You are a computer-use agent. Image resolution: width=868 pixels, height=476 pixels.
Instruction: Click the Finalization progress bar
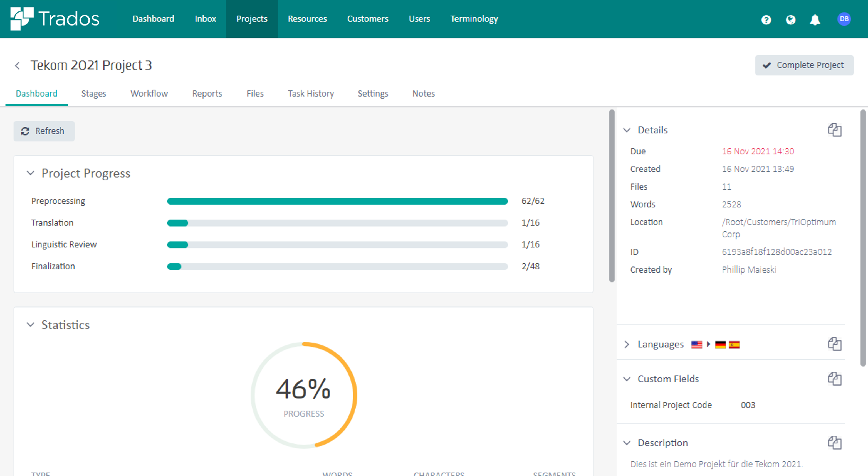point(337,266)
